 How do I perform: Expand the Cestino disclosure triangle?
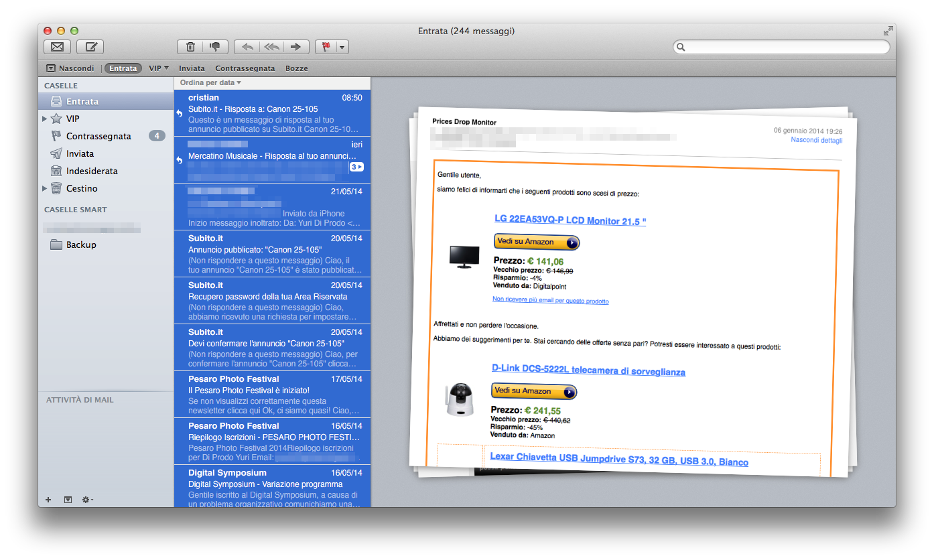coord(45,188)
